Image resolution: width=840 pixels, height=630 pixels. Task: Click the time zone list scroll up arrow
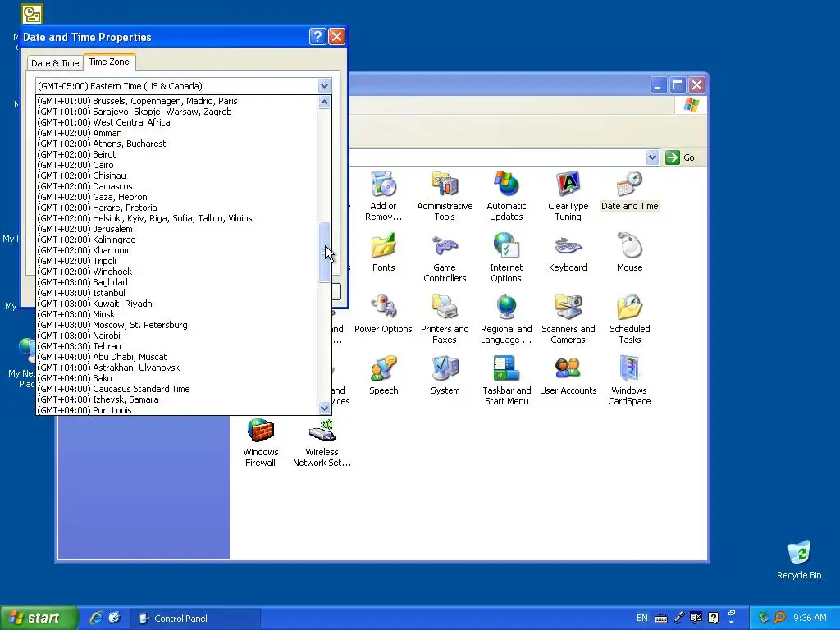[x=324, y=102]
